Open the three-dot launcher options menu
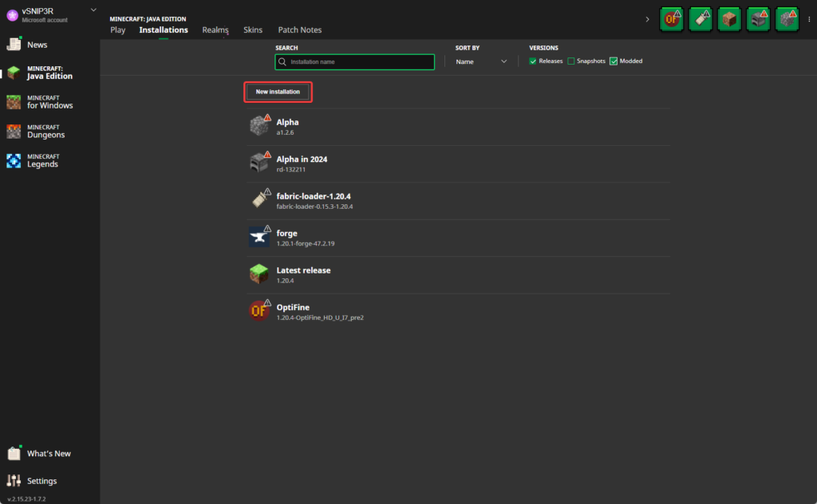 click(810, 18)
